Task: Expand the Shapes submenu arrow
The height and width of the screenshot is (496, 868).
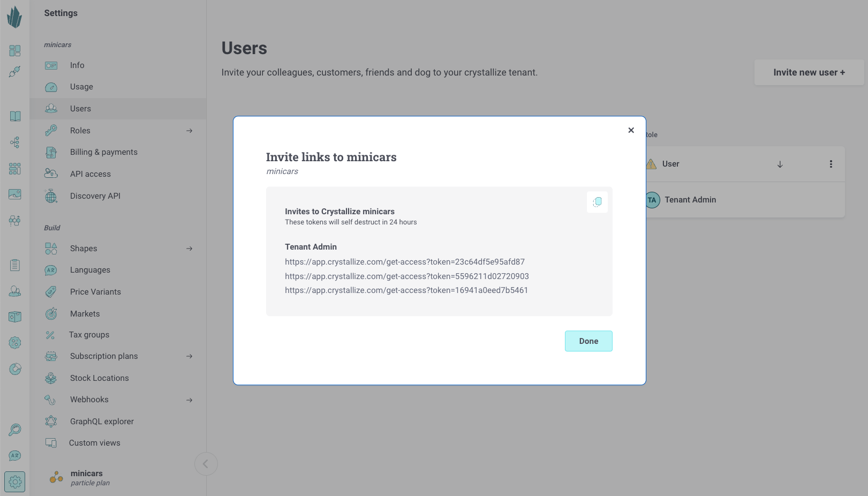Action: (189, 249)
